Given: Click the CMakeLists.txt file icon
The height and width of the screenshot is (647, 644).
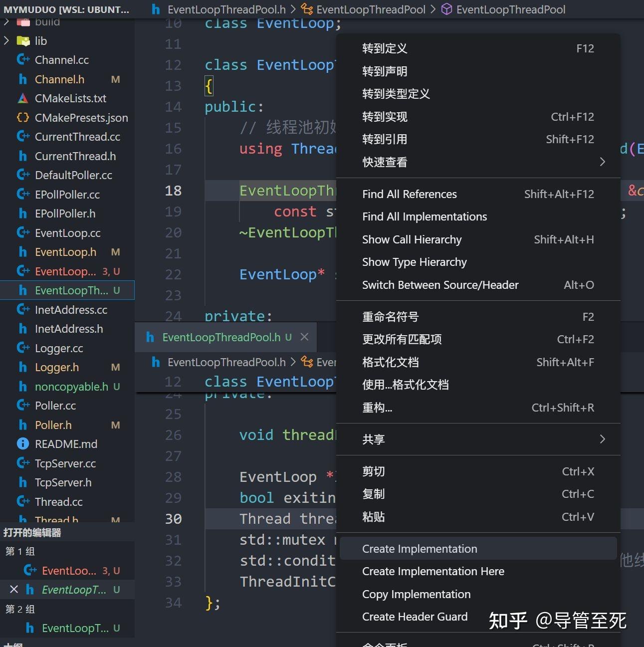Looking at the screenshot, I should [23, 98].
